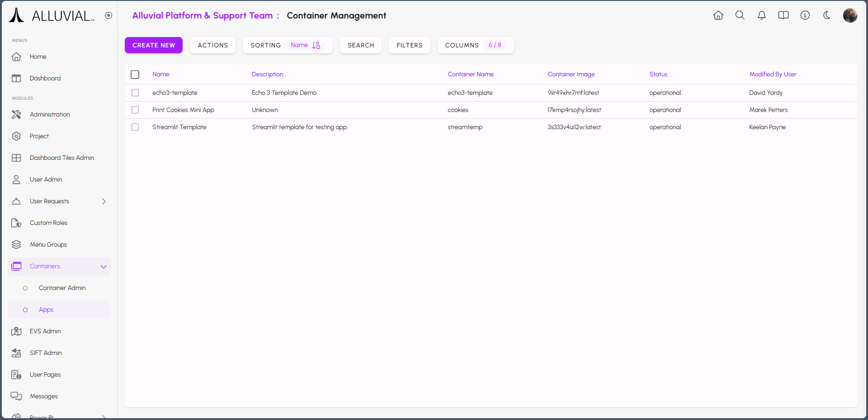Open the user profile avatar
Screen dimensions: 868x420
(850, 15)
